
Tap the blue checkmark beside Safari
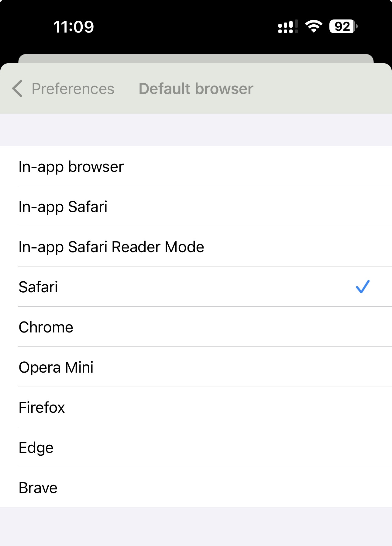tap(363, 287)
